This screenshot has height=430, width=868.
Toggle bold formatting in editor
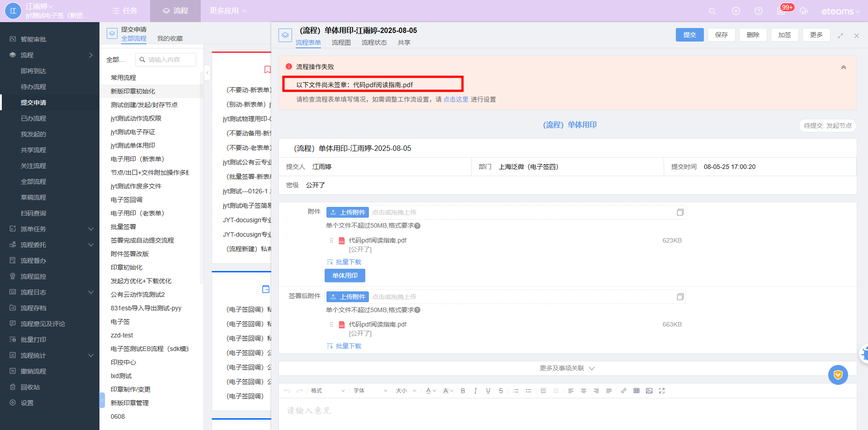(463, 391)
